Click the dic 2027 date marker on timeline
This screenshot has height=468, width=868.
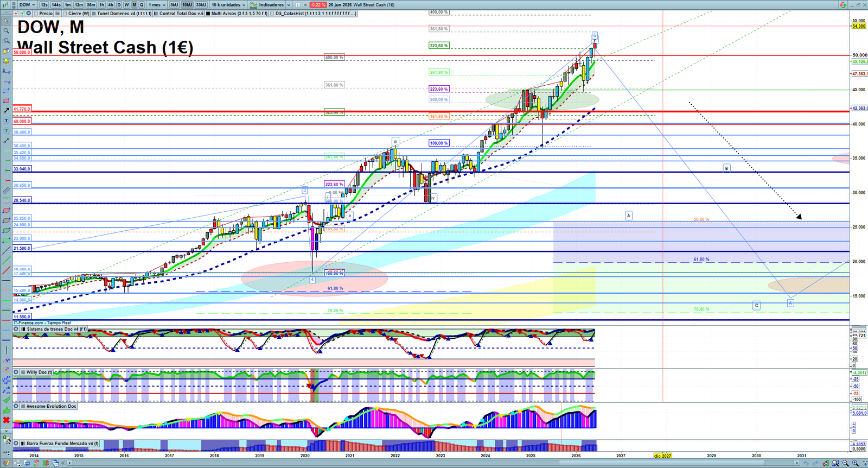(662, 456)
